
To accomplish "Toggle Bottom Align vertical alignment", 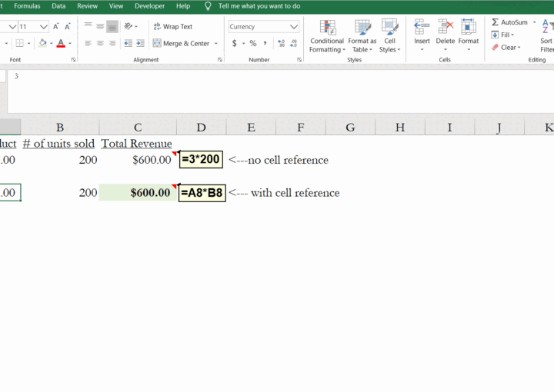I will click(112, 26).
